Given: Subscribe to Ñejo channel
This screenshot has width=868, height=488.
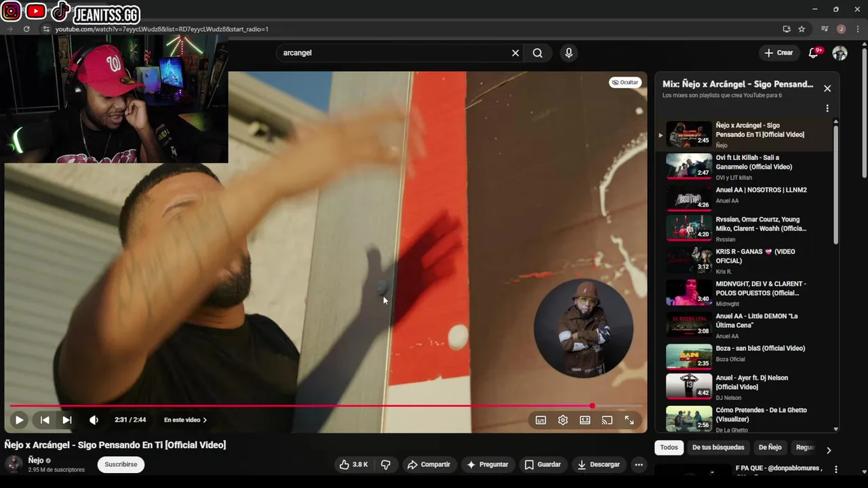Looking at the screenshot, I should click(x=121, y=464).
